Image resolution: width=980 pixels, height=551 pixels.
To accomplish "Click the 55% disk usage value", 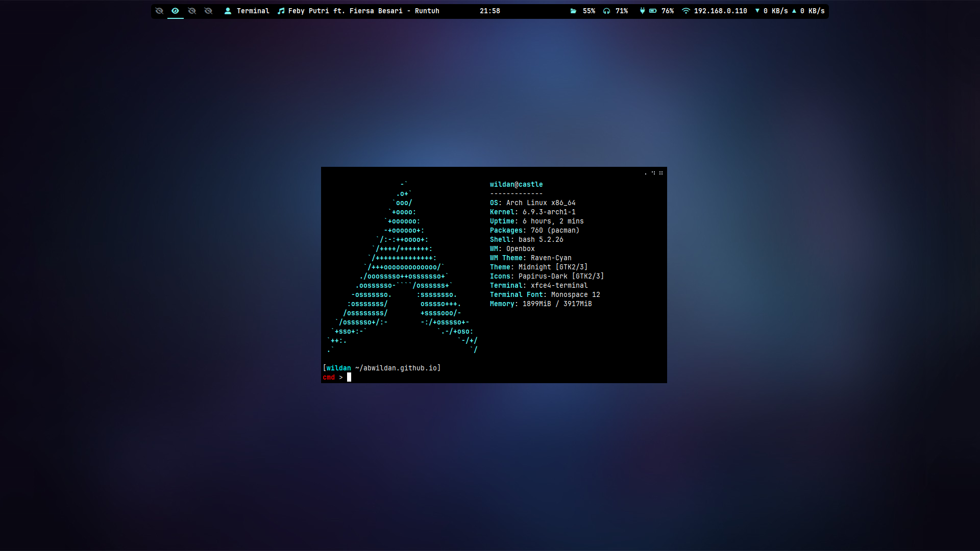I will pyautogui.click(x=589, y=11).
